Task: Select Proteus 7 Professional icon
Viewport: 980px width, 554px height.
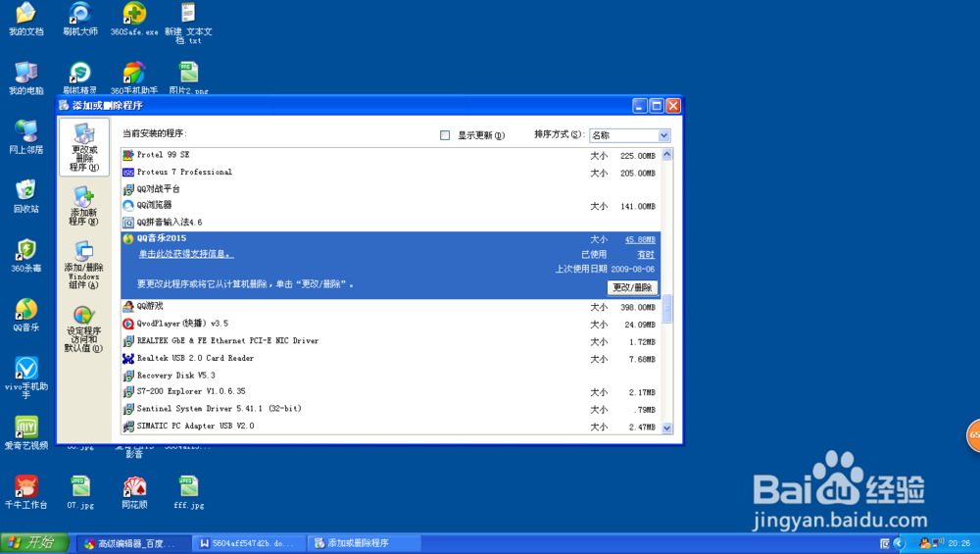Action: coord(128,172)
